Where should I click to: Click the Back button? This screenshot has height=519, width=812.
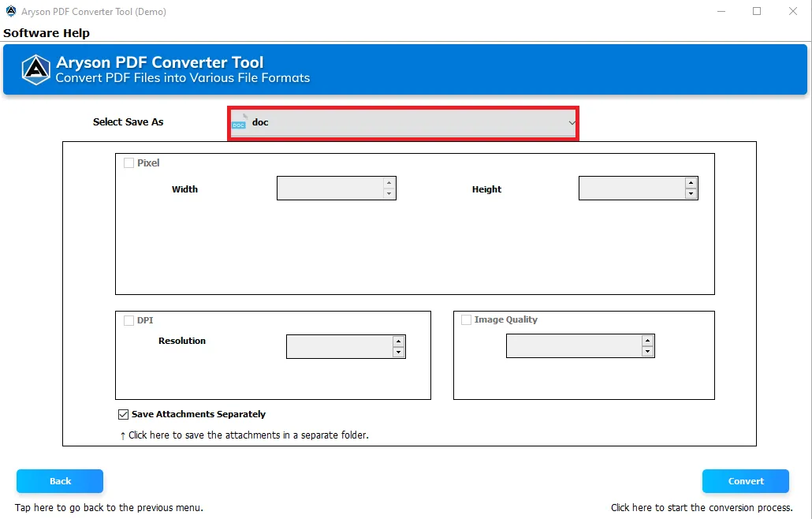(60, 481)
